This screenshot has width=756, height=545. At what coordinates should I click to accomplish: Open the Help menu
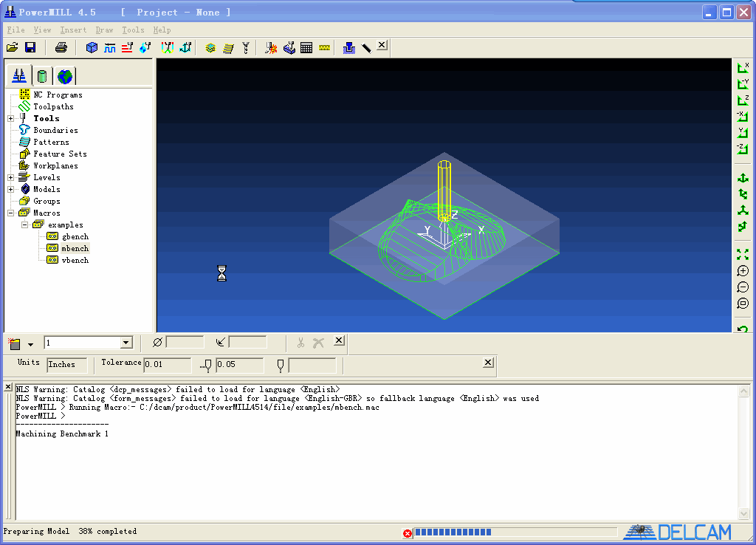[x=162, y=30]
